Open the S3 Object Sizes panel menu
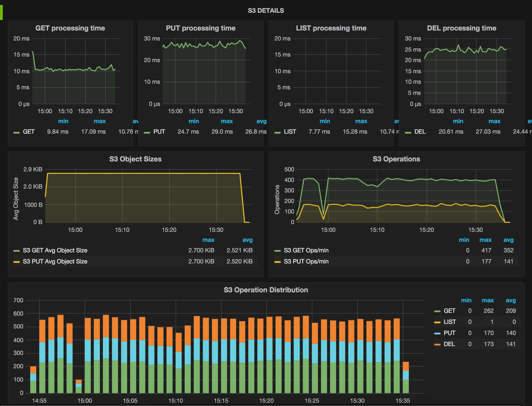 point(135,159)
